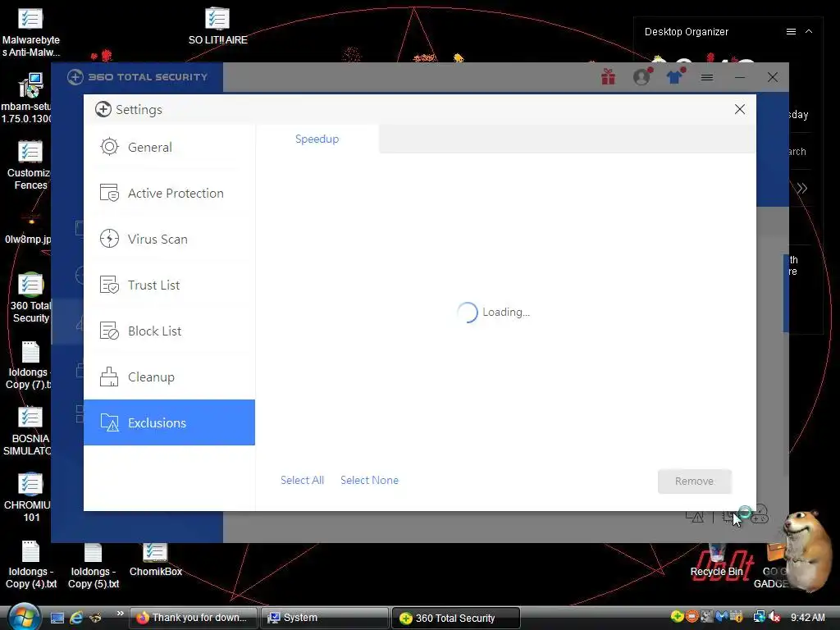Open Malwarebytes Anti-Malware desktop icon
The height and width of the screenshot is (630, 840).
pyautogui.click(x=30, y=31)
